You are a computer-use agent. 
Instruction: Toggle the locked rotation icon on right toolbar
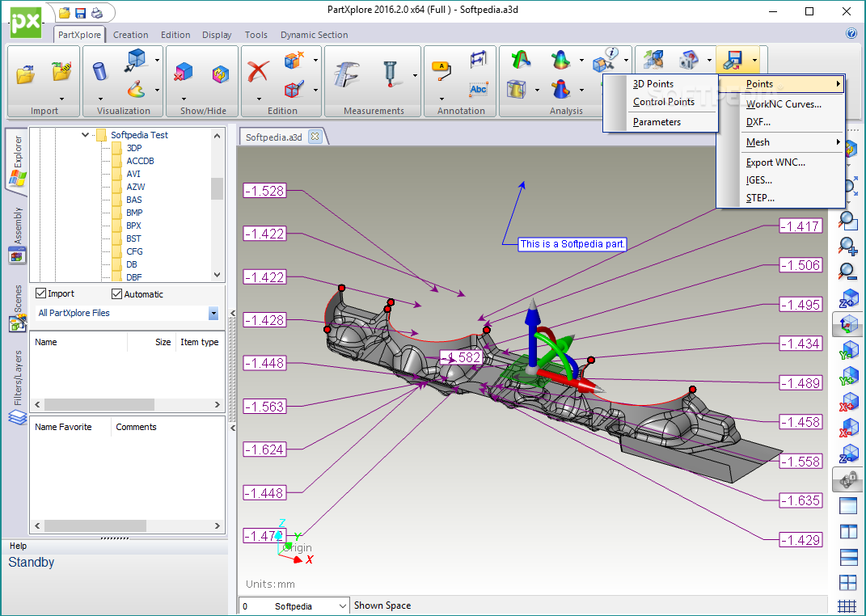pos(847,479)
